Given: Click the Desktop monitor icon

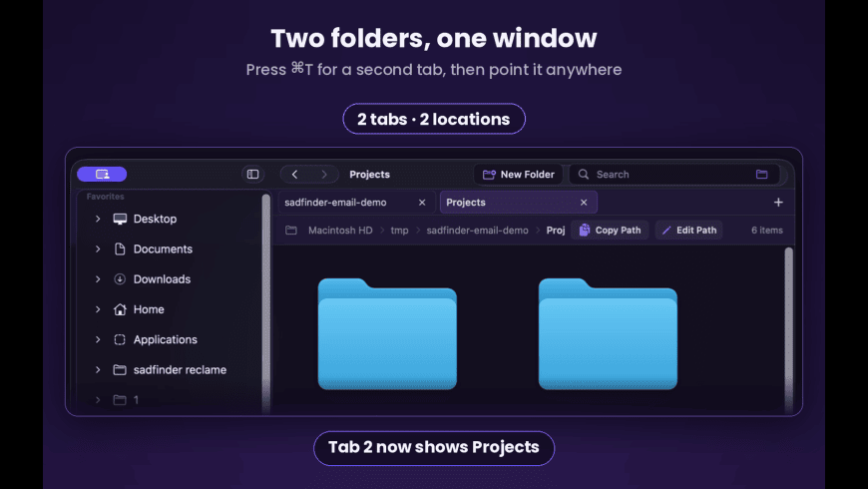Looking at the screenshot, I should (120, 219).
